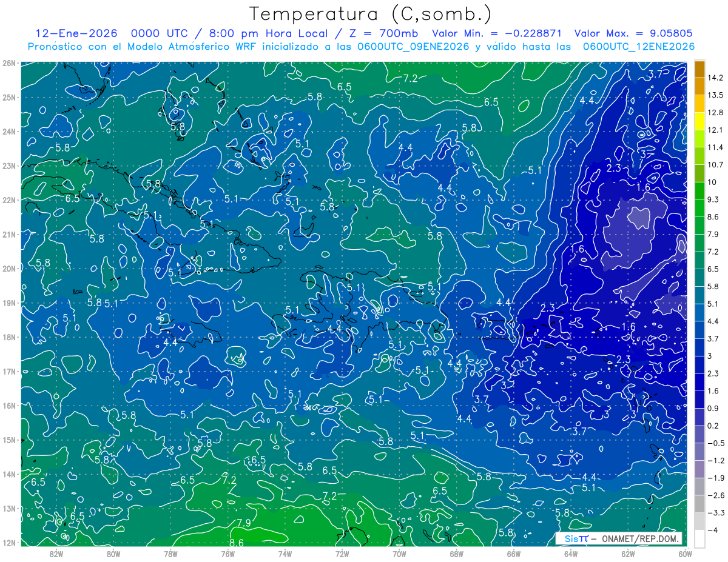Click "0000 UTC" in the header line
Viewport: 728px width, 562px height.
pyautogui.click(x=160, y=33)
